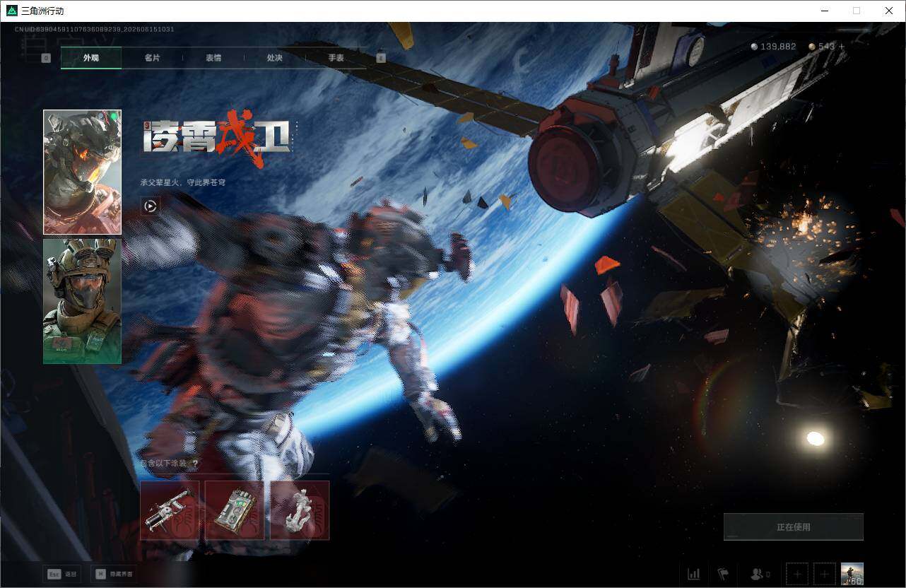
Task: Click the second empty teammate plus slot
Action: click(x=825, y=574)
